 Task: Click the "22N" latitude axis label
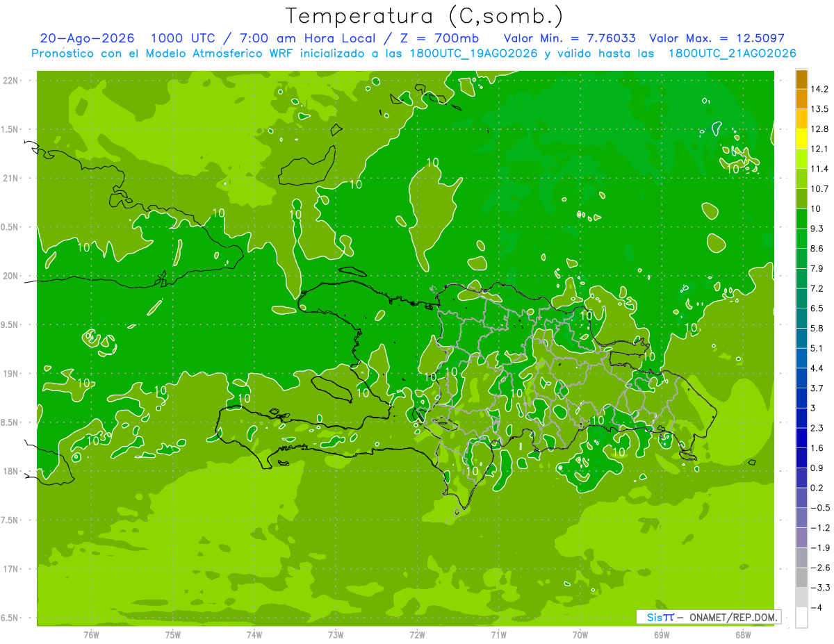point(10,81)
